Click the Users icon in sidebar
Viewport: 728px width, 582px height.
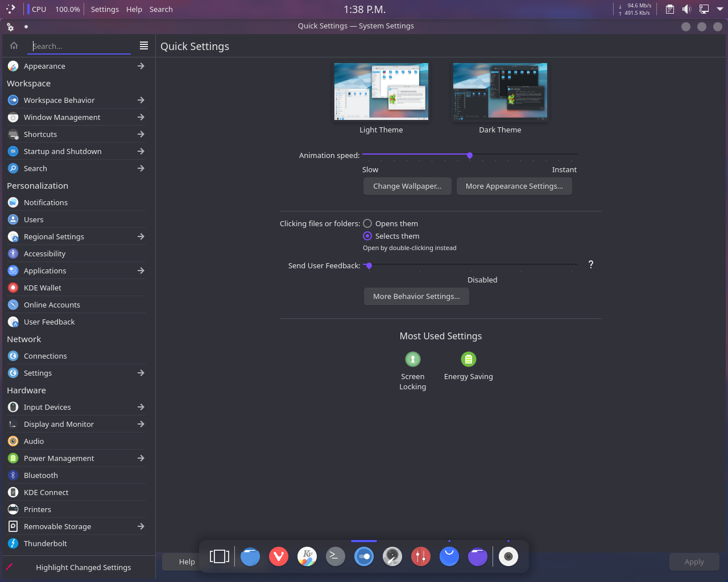click(x=13, y=219)
